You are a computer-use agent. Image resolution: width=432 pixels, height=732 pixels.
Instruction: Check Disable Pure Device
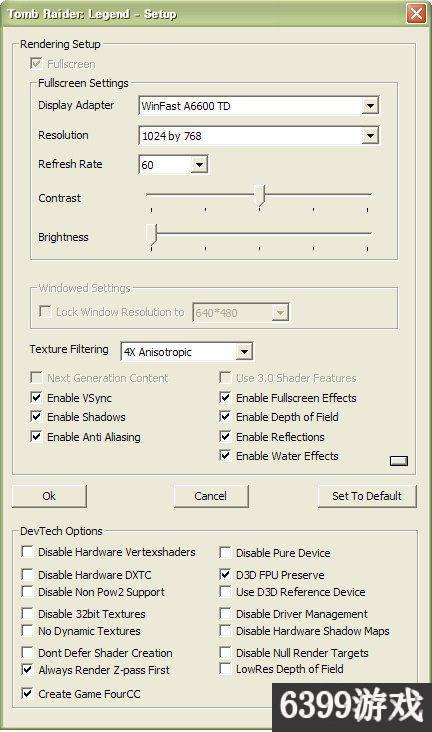point(225,552)
